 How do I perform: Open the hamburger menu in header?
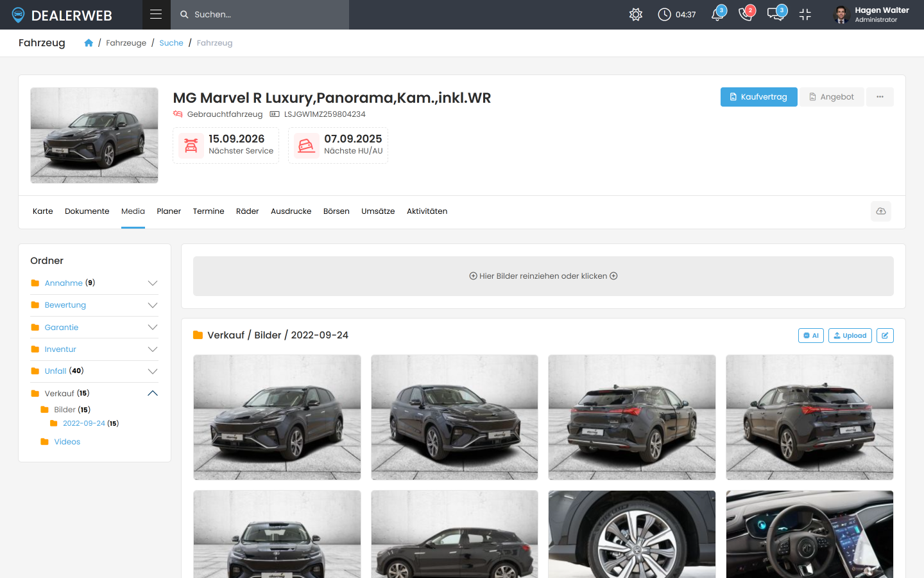click(156, 14)
